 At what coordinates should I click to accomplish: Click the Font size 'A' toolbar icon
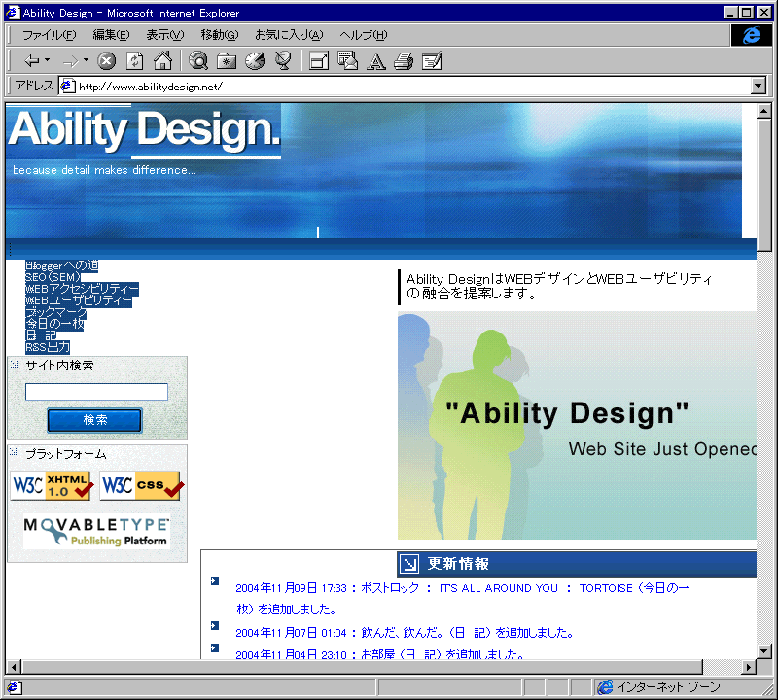pos(376,61)
